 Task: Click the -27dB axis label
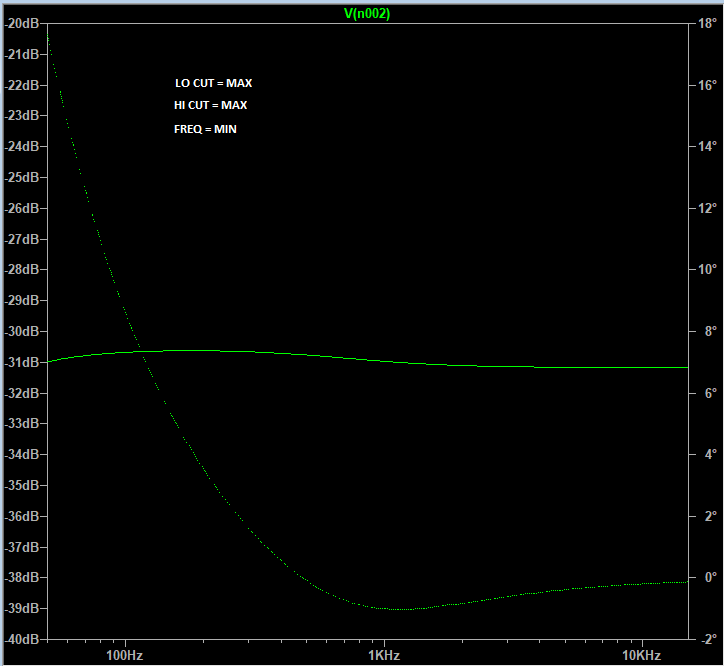[x=21, y=240]
